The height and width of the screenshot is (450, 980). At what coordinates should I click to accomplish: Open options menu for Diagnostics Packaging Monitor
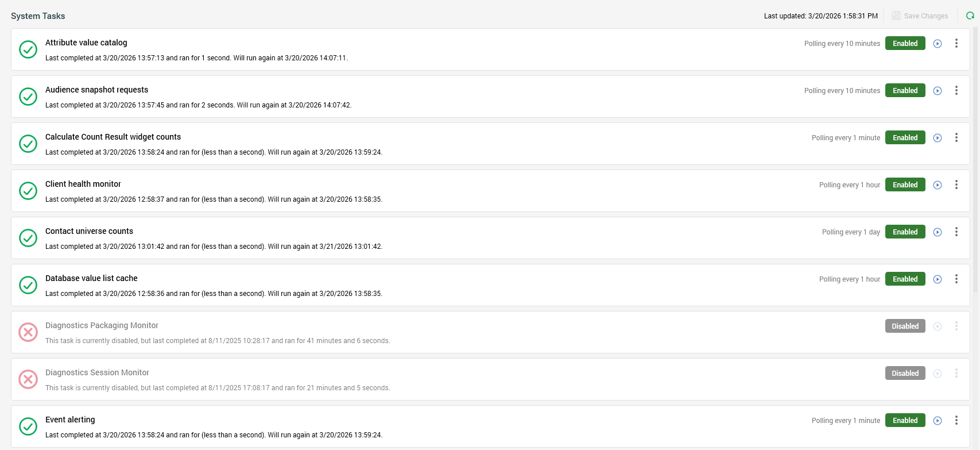tap(956, 326)
